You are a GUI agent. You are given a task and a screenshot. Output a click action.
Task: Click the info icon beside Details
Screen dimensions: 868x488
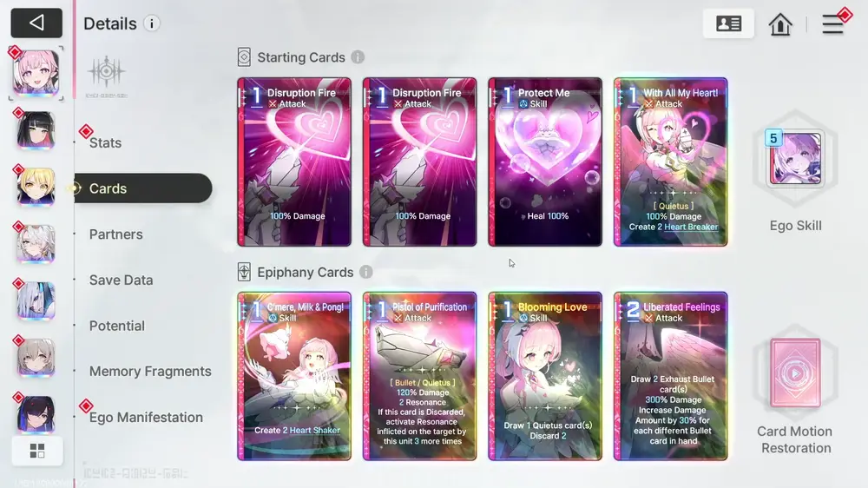pos(152,23)
